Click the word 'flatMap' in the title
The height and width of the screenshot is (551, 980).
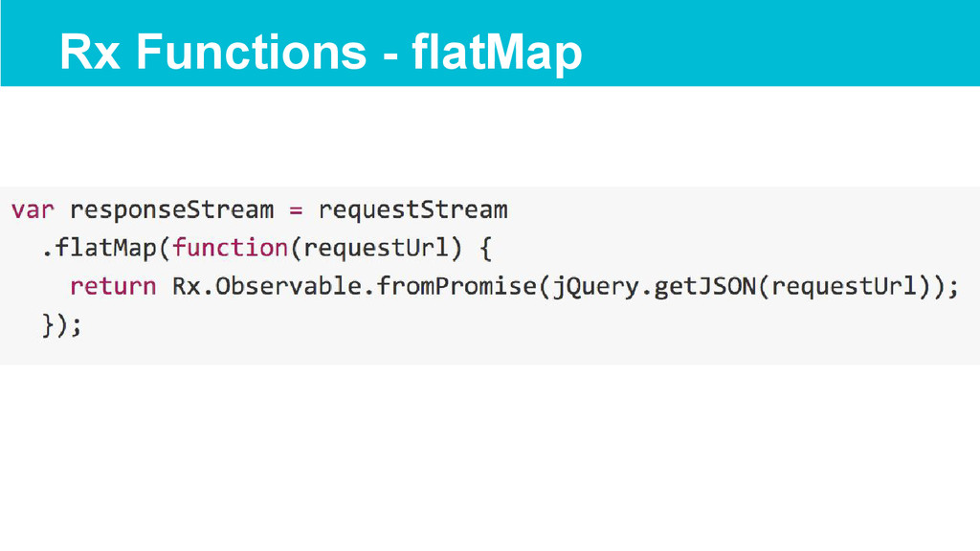click(497, 53)
